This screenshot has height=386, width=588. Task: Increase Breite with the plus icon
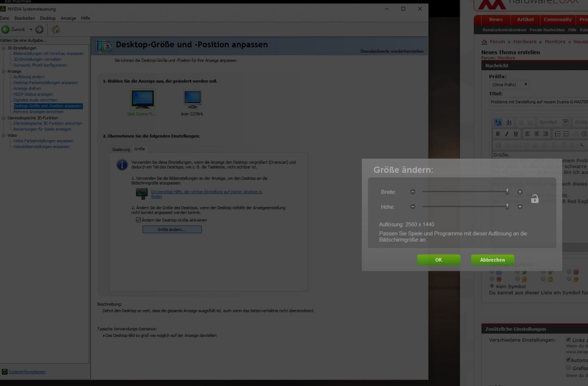(520, 192)
